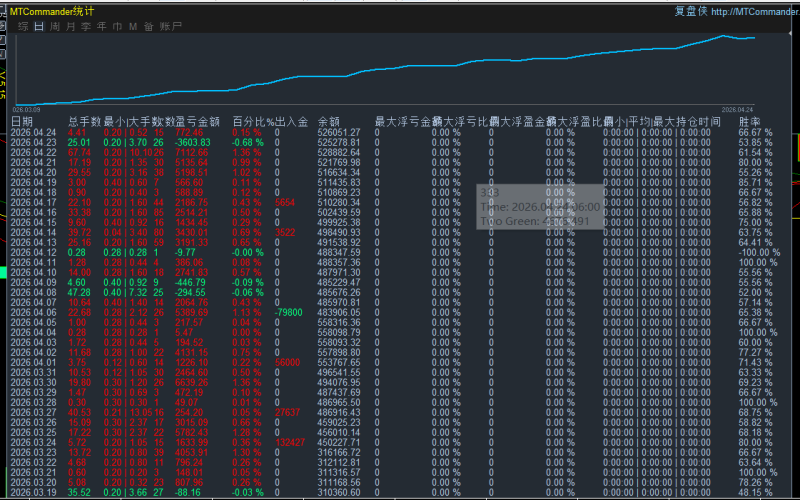Switch to the 综 summary tab
800x500 pixels.
point(23,27)
